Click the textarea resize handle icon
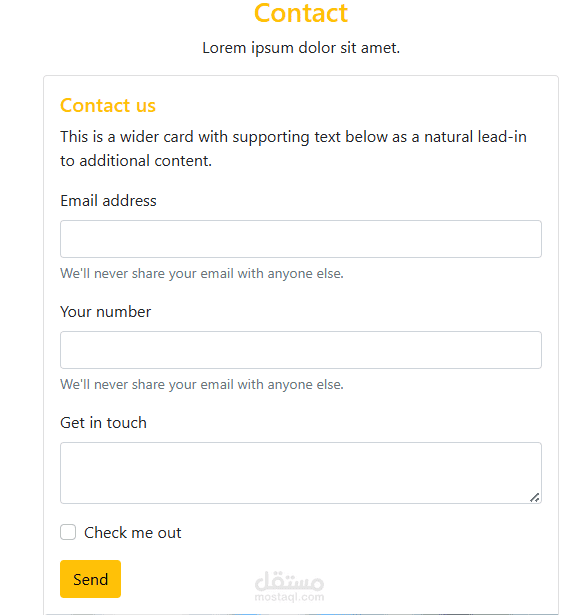The width and height of the screenshot is (579, 615). pos(535,497)
